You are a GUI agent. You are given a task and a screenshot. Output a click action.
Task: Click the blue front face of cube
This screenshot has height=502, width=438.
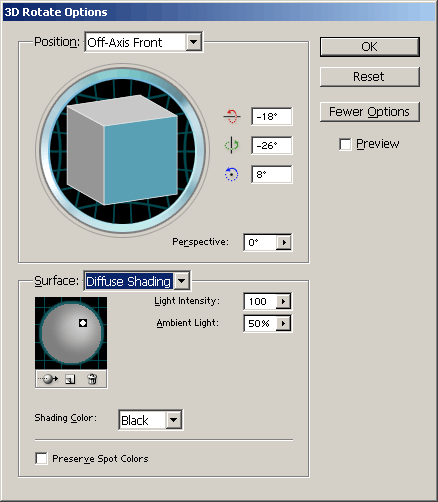pyautogui.click(x=141, y=160)
